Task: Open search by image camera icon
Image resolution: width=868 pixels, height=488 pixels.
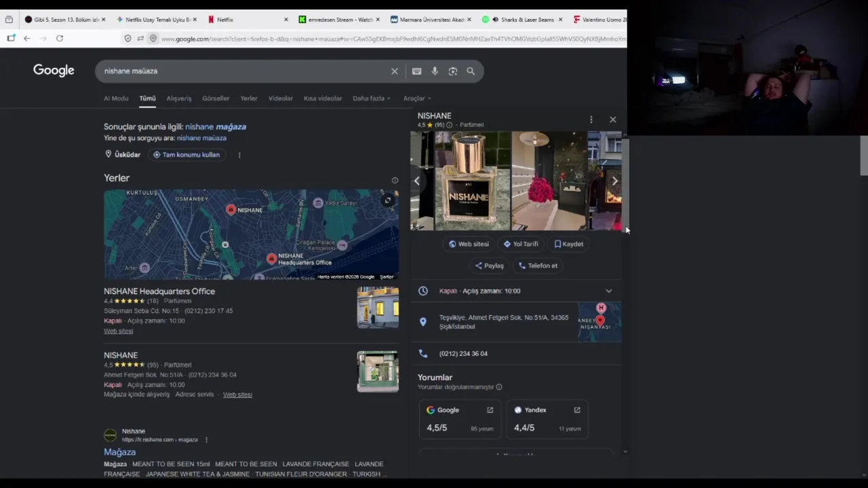Action: pos(452,71)
